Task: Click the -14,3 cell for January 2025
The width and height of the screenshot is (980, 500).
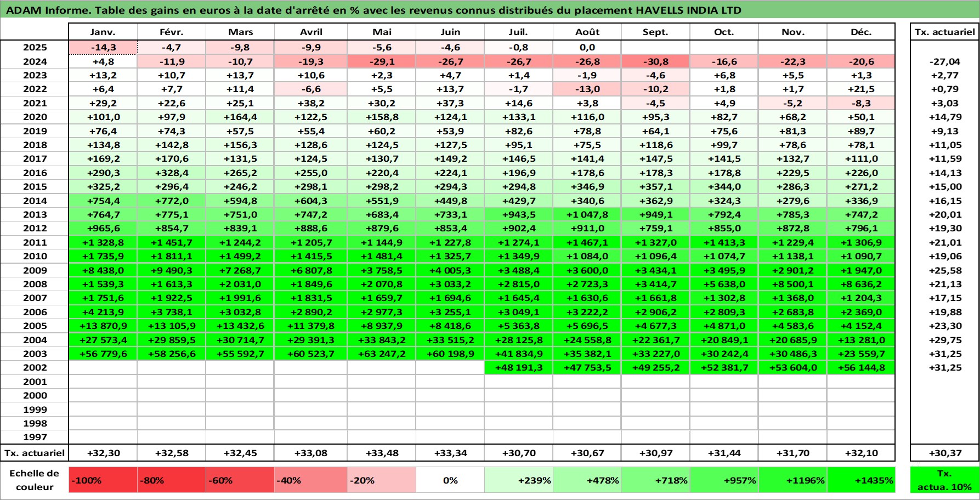Action: tap(103, 47)
